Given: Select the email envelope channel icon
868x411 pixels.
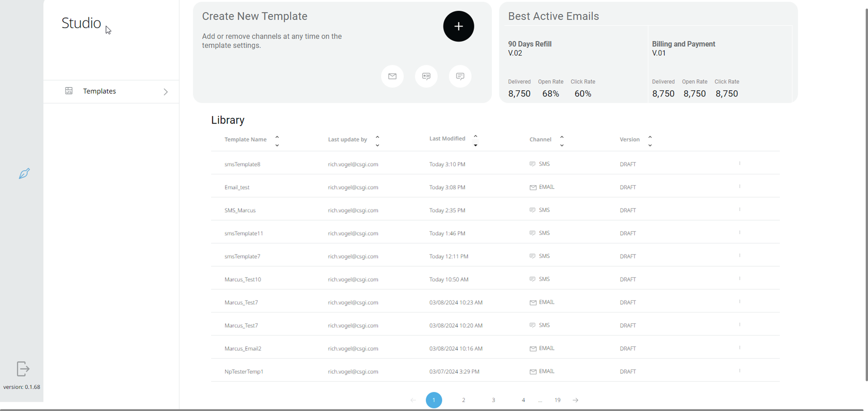Looking at the screenshot, I should point(392,76).
